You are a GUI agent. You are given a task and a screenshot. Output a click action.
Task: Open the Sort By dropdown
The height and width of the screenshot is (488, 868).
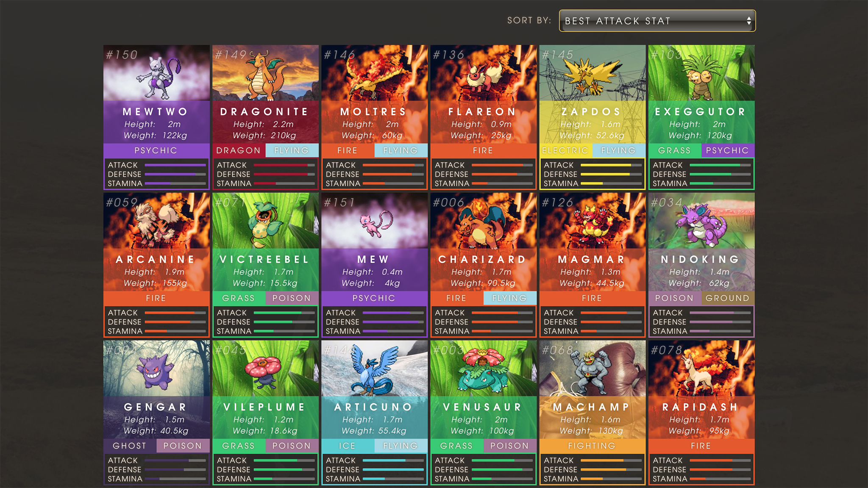657,21
